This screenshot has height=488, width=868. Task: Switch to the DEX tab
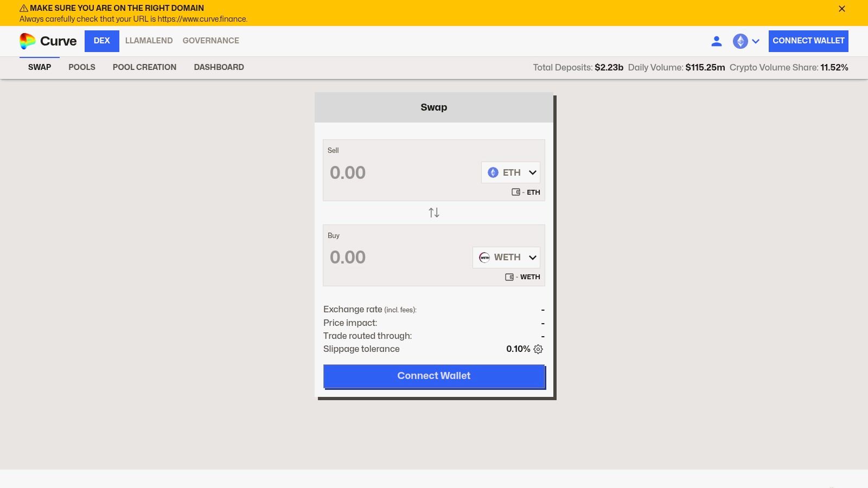[x=102, y=41]
